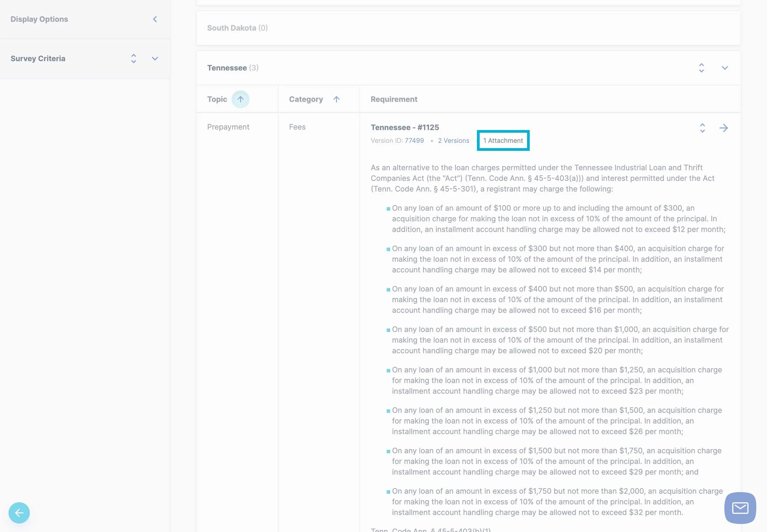This screenshot has height=532, width=767.
Task: Click the Display Options header
Action: 39,19
